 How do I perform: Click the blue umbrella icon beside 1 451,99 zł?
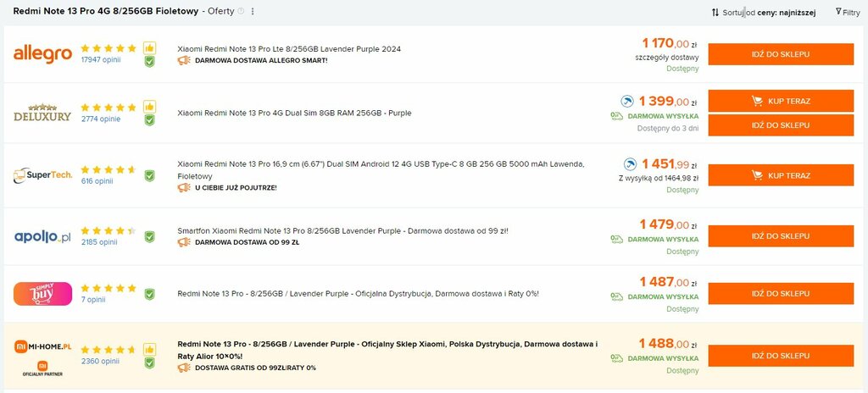[x=631, y=163]
